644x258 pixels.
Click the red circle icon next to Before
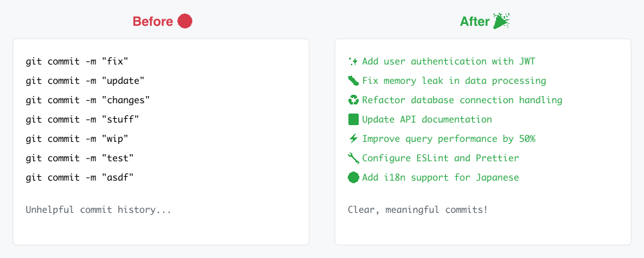(185, 21)
